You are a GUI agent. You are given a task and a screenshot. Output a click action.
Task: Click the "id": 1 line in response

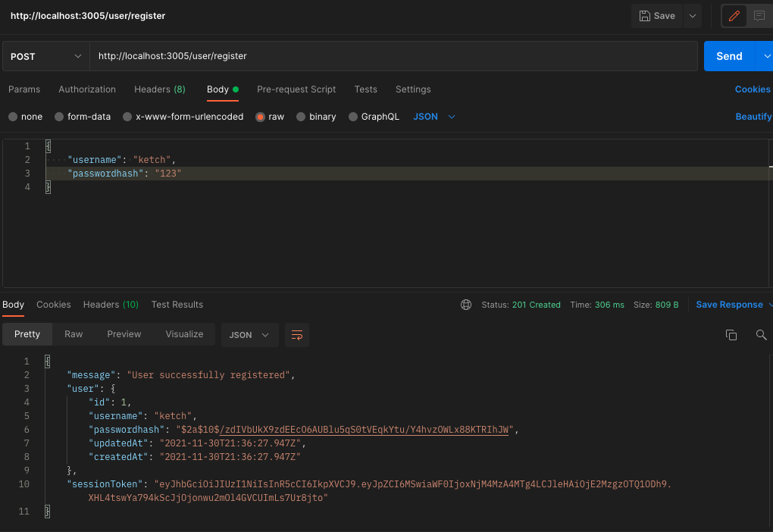110,402
